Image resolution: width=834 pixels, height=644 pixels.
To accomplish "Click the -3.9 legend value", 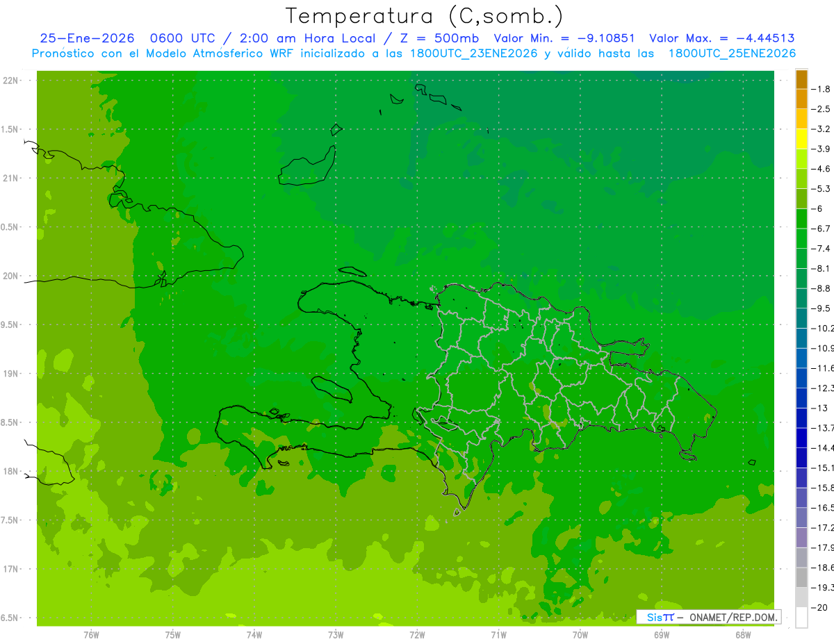I will click(x=821, y=149).
